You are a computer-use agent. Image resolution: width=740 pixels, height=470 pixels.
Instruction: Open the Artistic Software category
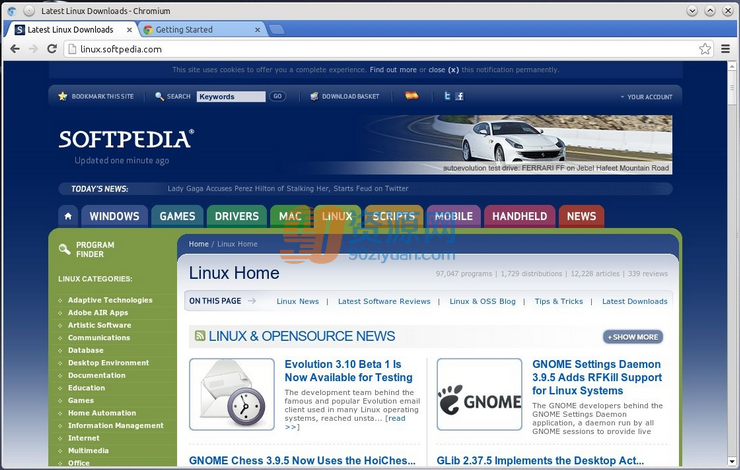pyautogui.click(x=100, y=325)
